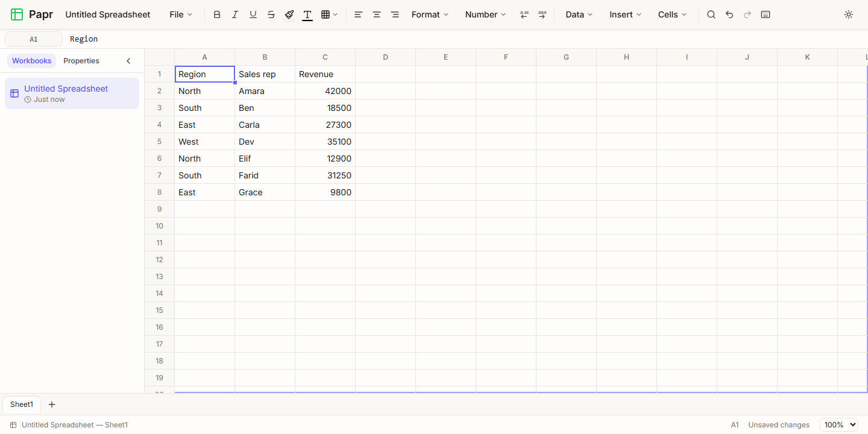The image size is (868, 434).
Task: Select the Sheet1 tab
Action: pos(22,404)
